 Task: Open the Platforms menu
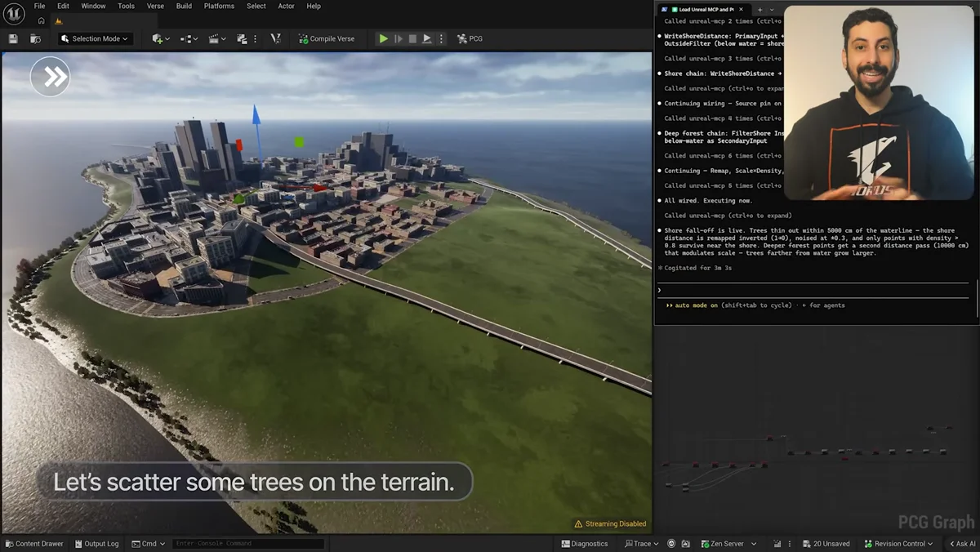coord(219,6)
